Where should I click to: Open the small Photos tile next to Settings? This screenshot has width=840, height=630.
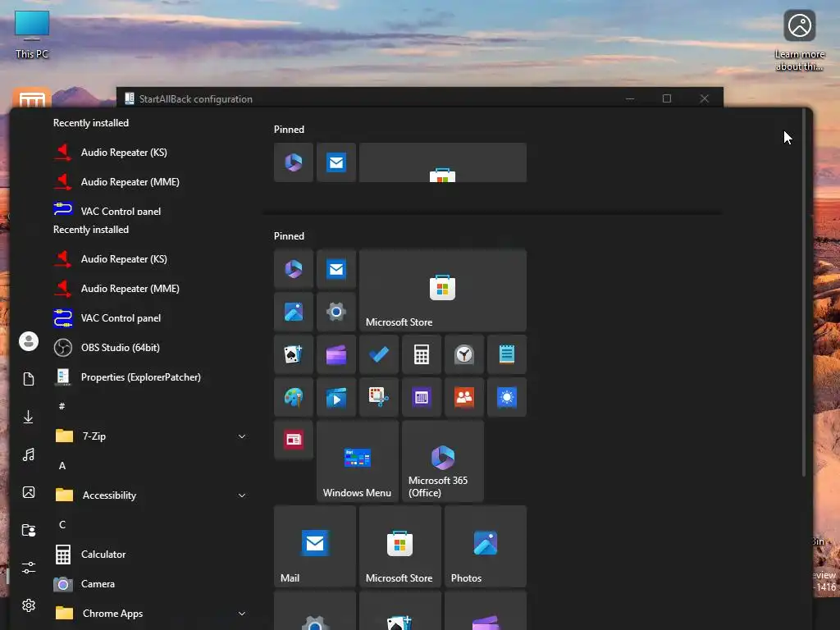click(294, 312)
